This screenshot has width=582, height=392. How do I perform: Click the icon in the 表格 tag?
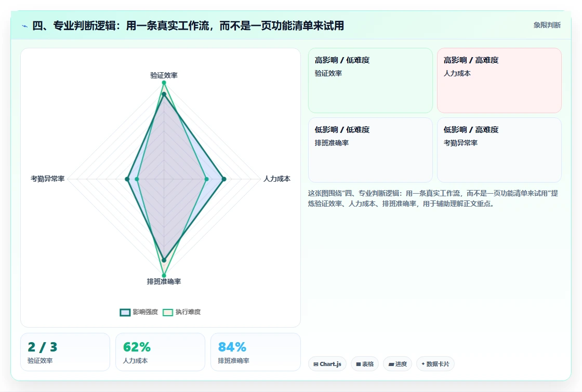pos(358,364)
